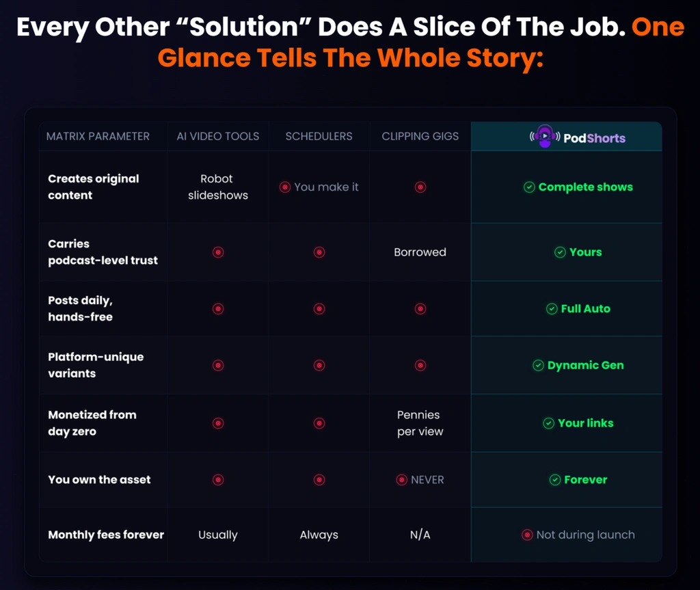The height and width of the screenshot is (590, 700).
Task: Click the CLIPPING GIGS column header
Action: (x=420, y=136)
